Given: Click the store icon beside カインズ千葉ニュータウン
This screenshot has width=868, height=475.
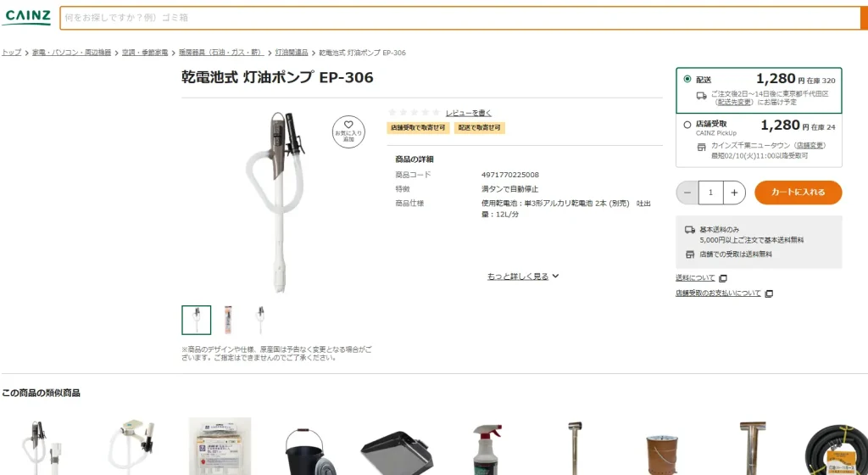Looking at the screenshot, I should [701, 147].
